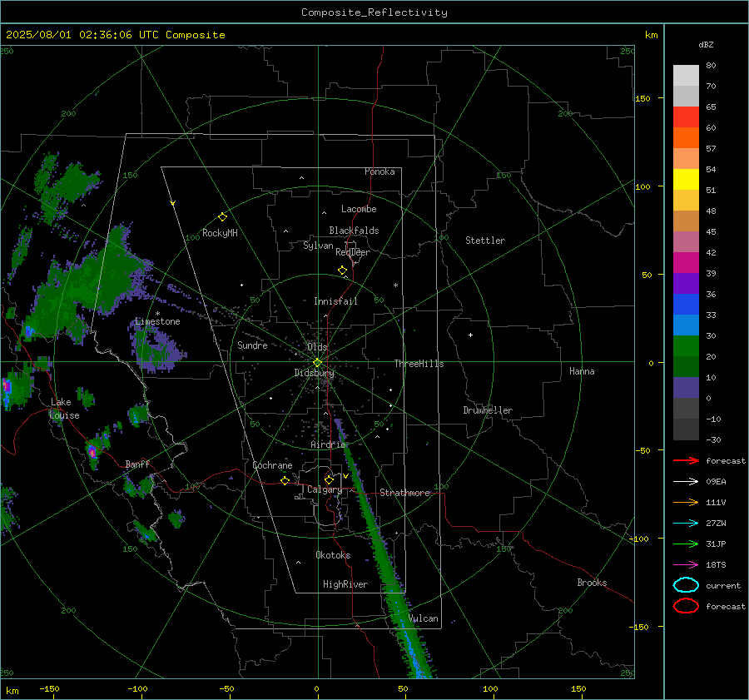This screenshot has height=700, width=749.
Task: Click the RockyMH label
Action: pyautogui.click(x=220, y=234)
